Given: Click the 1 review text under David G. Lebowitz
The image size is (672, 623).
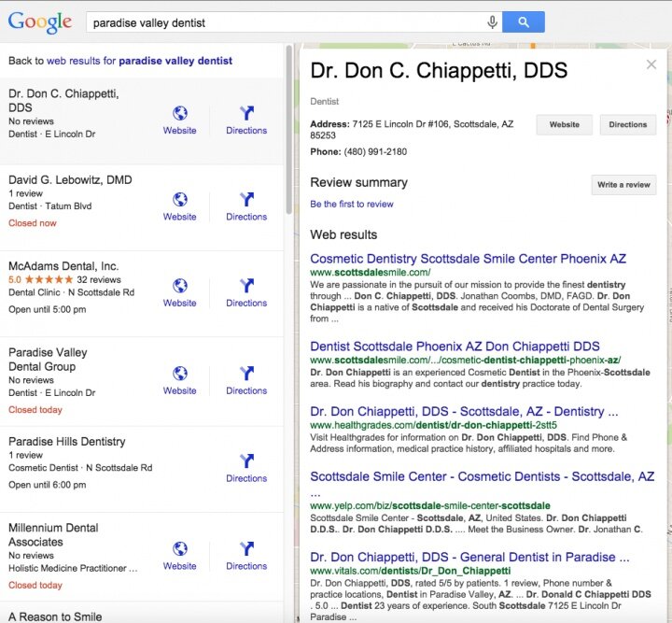Looking at the screenshot, I should click(x=26, y=193).
